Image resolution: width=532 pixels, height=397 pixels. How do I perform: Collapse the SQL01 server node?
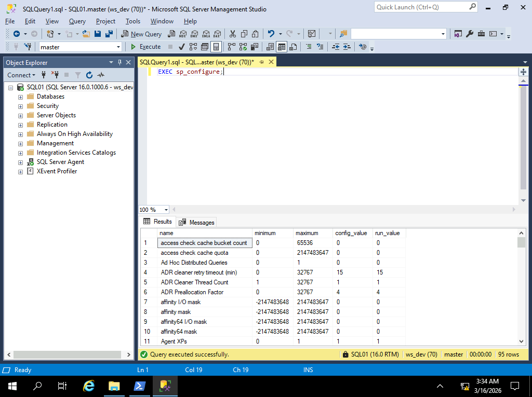click(x=10, y=88)
